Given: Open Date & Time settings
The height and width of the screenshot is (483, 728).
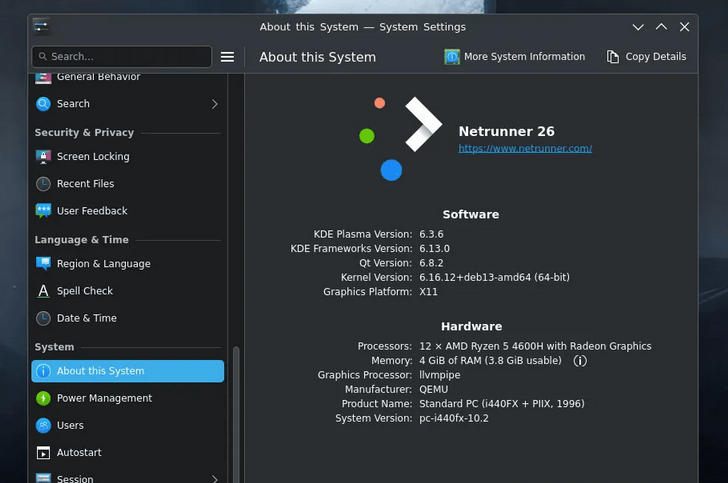Looking at the screenshot, I should click(x=128, y=318).
